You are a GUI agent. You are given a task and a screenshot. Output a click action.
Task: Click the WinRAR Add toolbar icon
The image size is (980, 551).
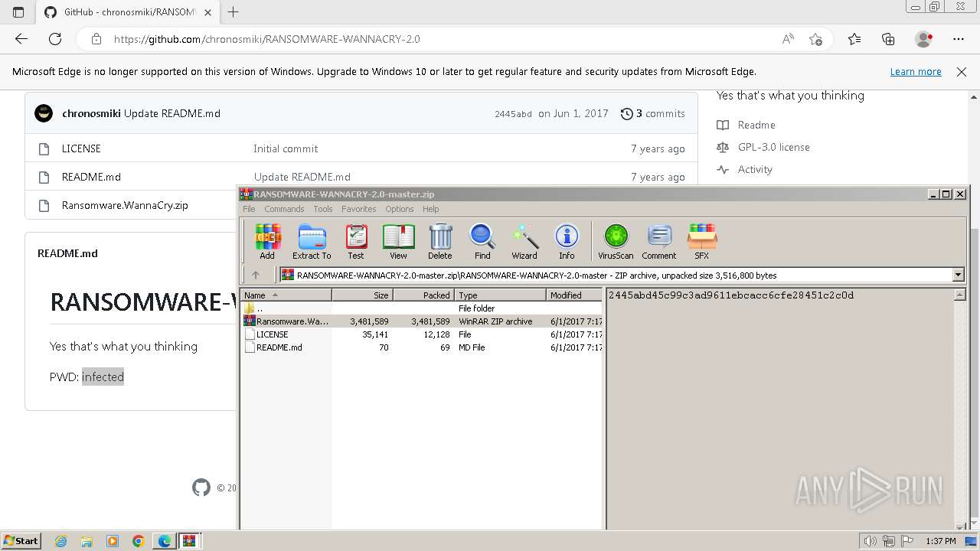coord(267,242)
